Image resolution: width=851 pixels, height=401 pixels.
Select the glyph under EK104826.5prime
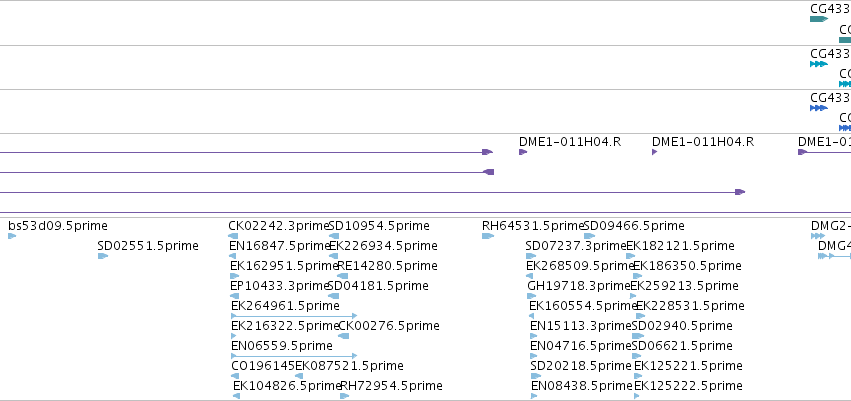tap(237, 396)
